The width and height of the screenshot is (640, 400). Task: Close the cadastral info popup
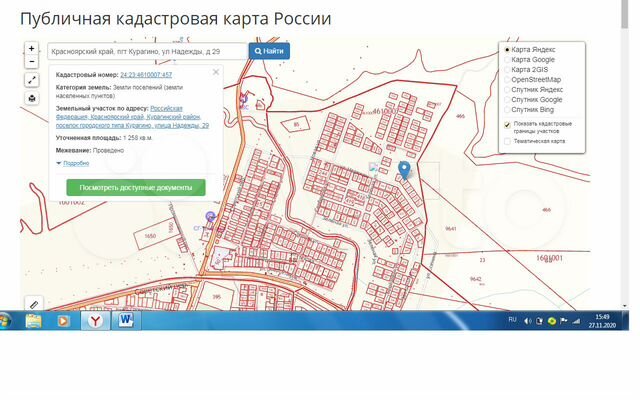click(216, 72)
